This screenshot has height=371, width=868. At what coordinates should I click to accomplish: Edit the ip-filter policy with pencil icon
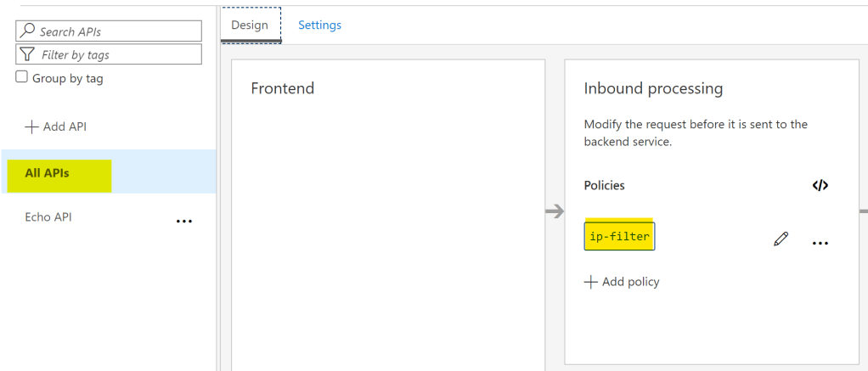[x=781, y=239]
